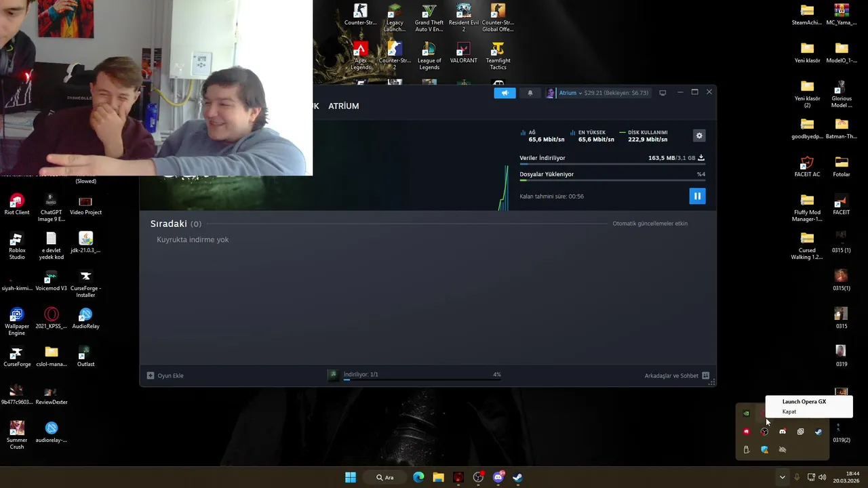Screen dimensions: 868x488
Task: Open File Explorer from the taskbar
Action: [x=438, y=477]
